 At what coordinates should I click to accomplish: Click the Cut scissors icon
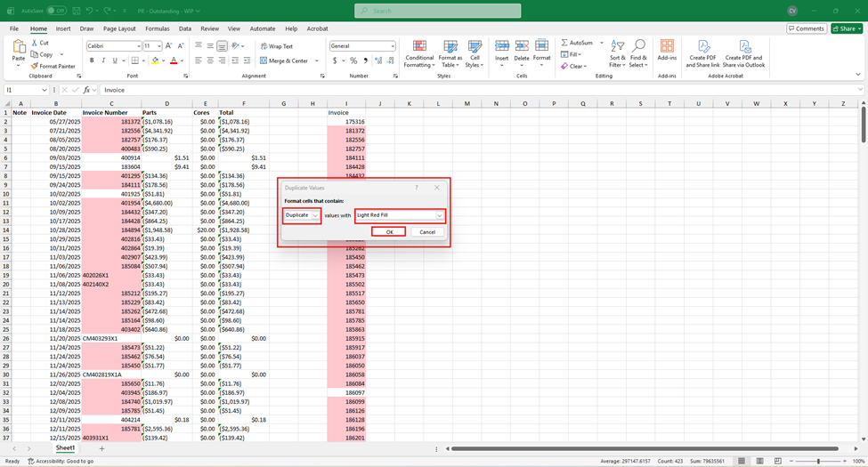(x=35, y=43)
